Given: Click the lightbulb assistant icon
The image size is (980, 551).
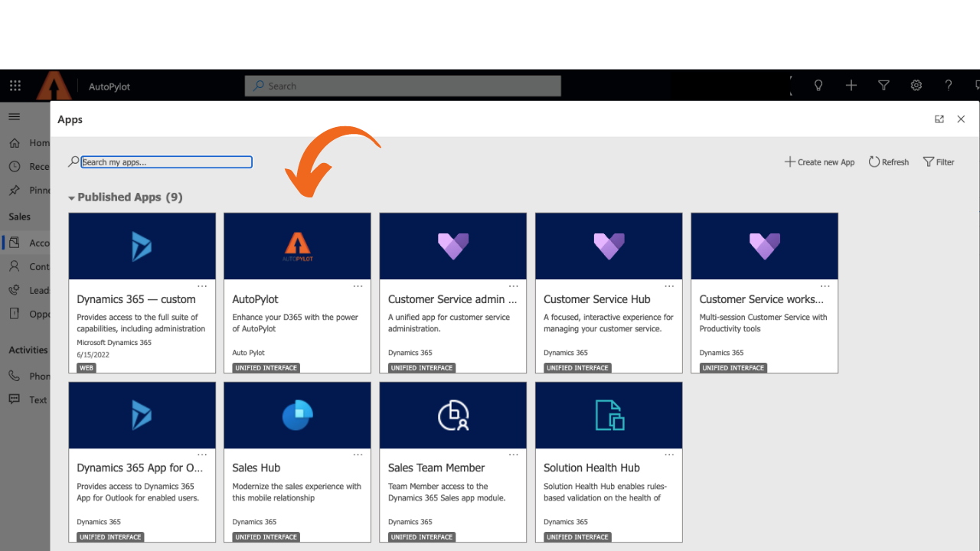Looking at the screenshot, I should [x=818, y=86].
